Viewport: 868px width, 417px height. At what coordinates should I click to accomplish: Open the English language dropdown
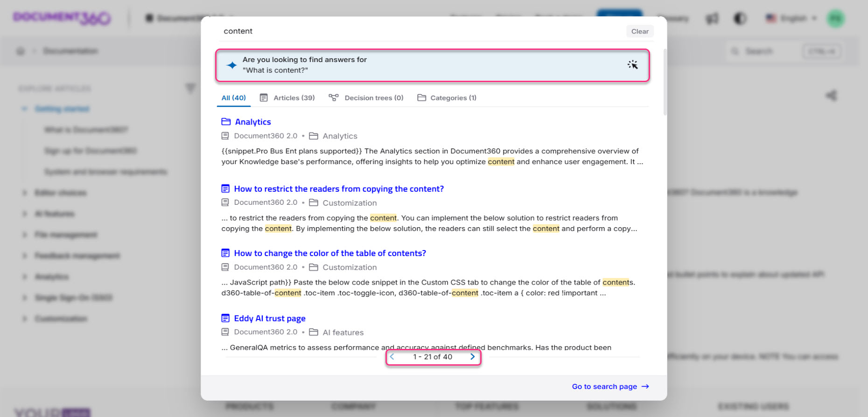[x=791, y=18]
